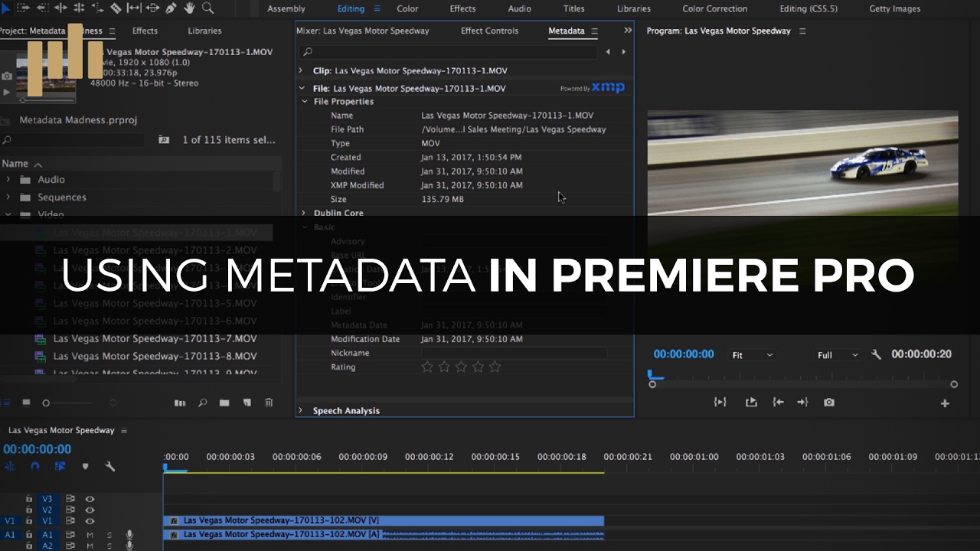Solo audio track A1
980x551 pixels.
click(109, 535)
